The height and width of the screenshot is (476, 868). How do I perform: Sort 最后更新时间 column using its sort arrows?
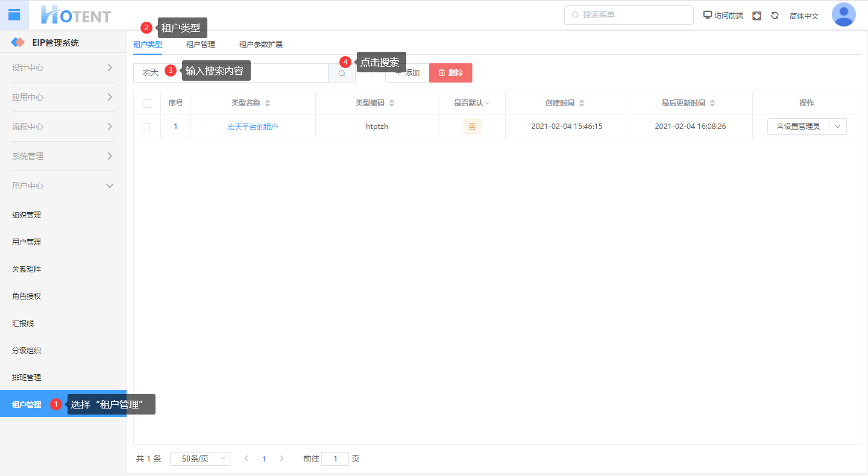click(x=712, y=103)
